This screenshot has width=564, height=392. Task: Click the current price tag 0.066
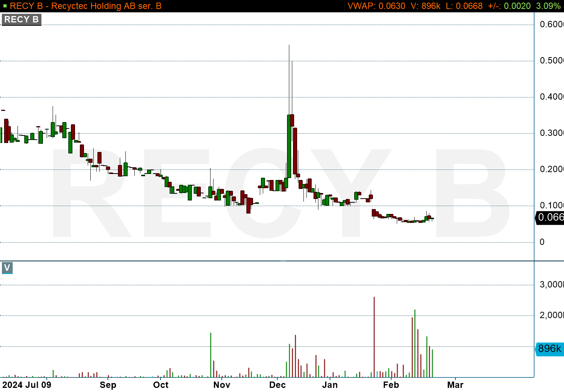click(549, 217)
